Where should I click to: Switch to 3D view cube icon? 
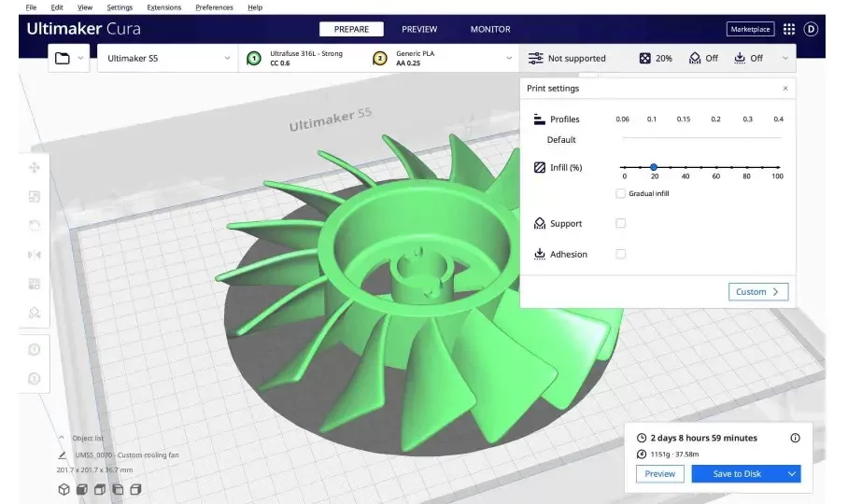tap(64, 489)
